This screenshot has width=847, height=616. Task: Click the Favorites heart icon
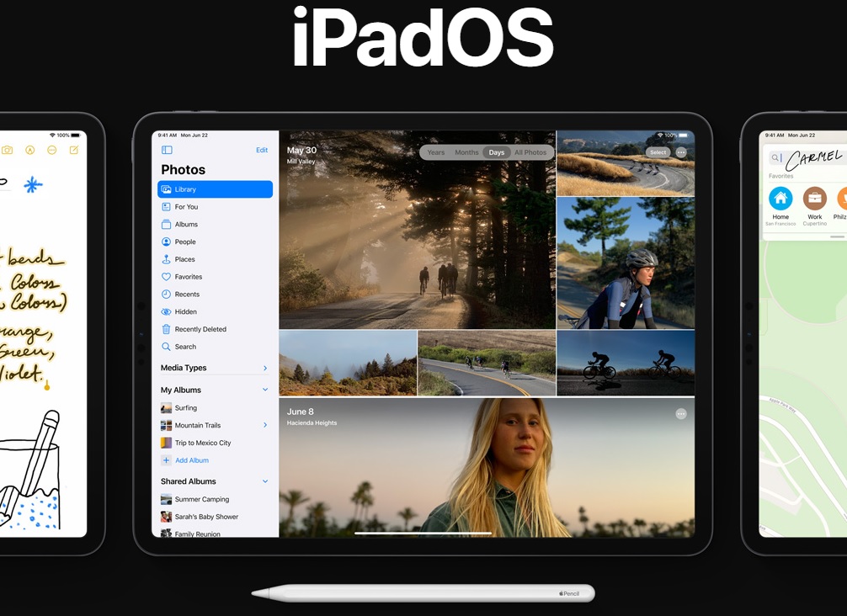(167, 276)
